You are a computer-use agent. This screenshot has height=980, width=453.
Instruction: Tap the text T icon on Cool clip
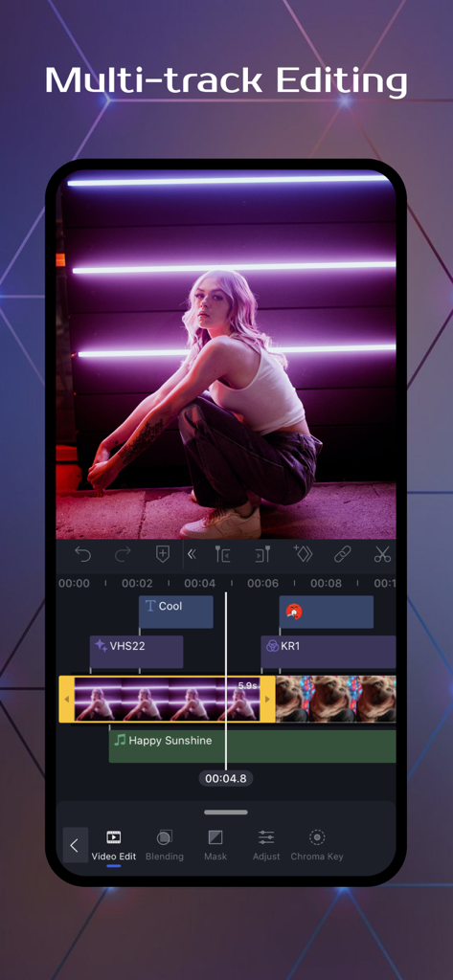coord(150,606)
